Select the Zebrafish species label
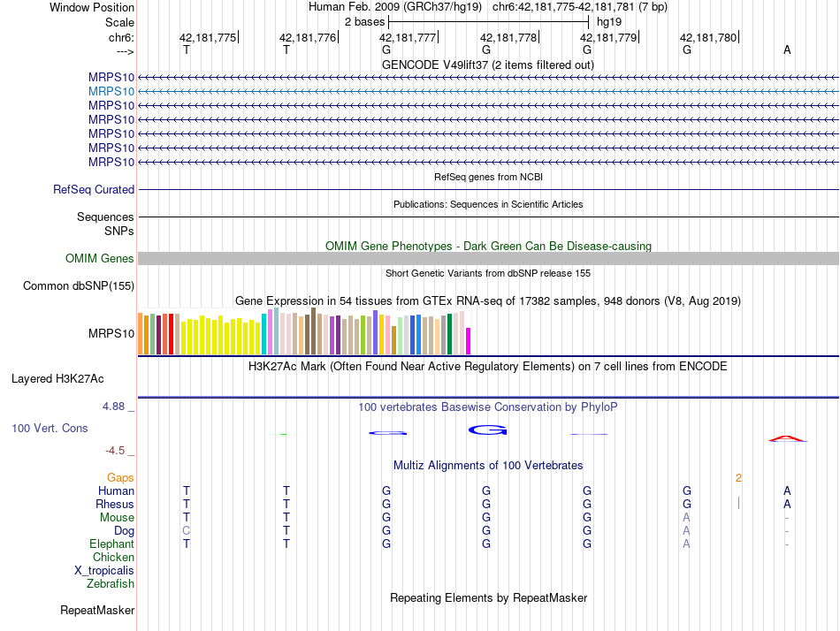The height and width of the screenshot is (631, 840). point(111,583)
